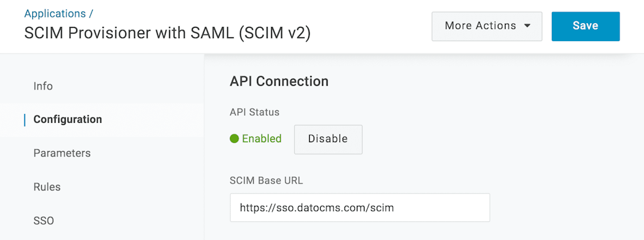The width and height of the screenshot is (644, 240).
Task: Click the API Connection heading
Action: pos(279,81)
